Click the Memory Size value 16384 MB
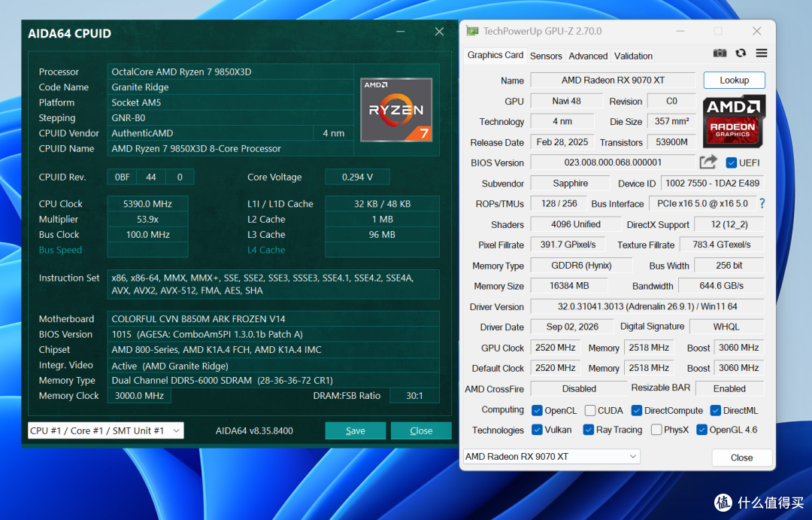 (x=569, y=286)
